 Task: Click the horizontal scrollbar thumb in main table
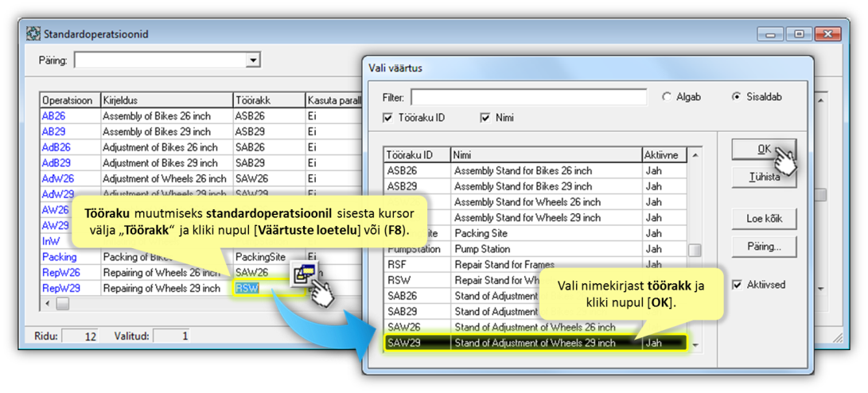(x=63, y=303)
